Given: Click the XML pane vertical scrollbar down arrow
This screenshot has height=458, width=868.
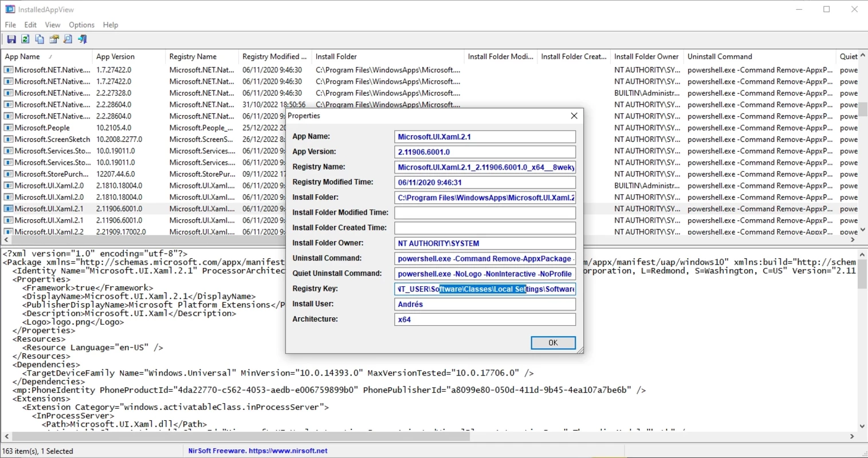Looking at the screenshot, I should [x=863, y=427].
